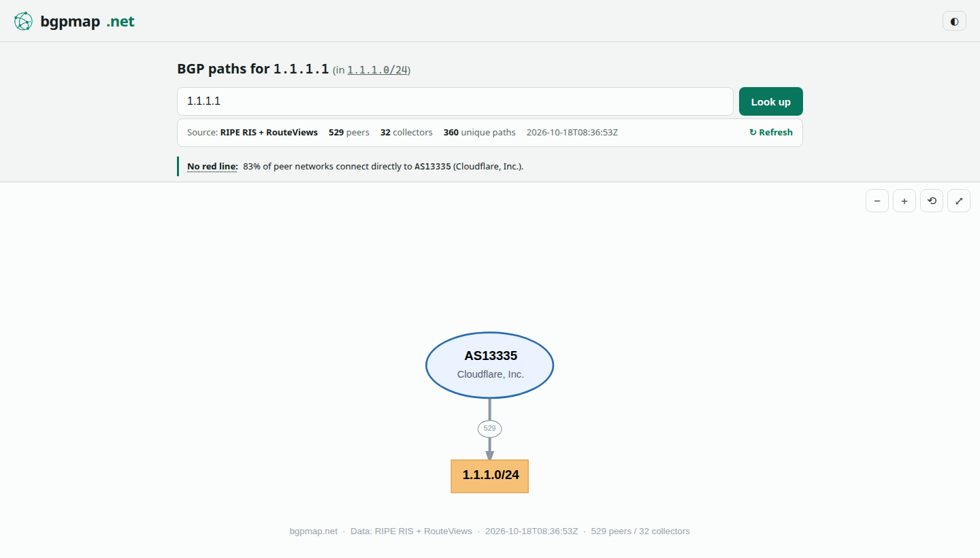980x558 pixels.
Task: Open the 1.1.1.0/24 prefix link in heading
Action: click(x=379, y=70)
